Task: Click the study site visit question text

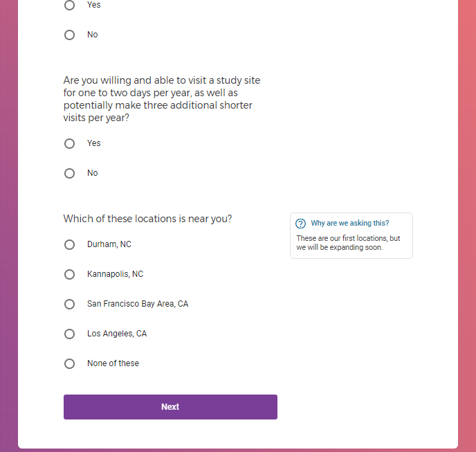Action: click(x=162, y=100)
